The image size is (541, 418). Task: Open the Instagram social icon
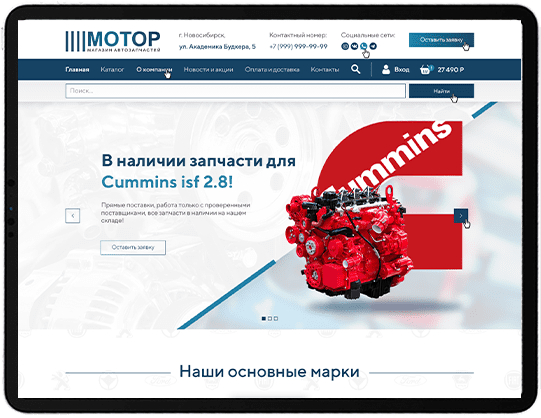point(345,46)
